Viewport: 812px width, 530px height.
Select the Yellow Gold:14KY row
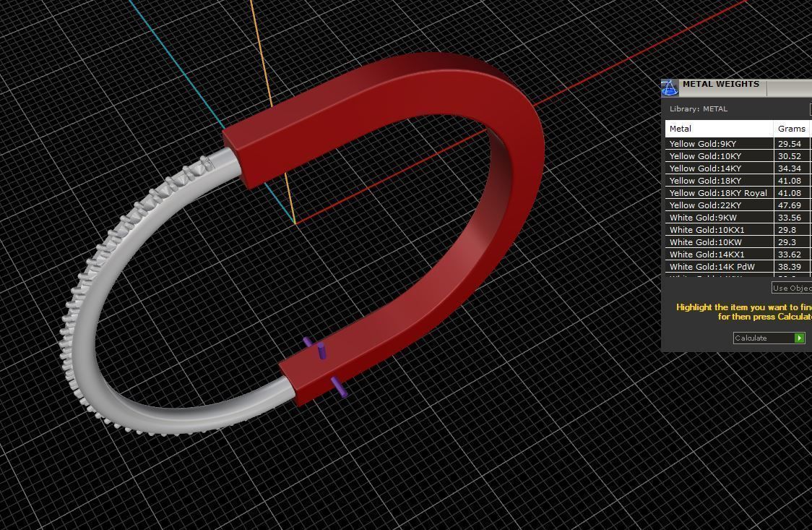pos(738,168)
